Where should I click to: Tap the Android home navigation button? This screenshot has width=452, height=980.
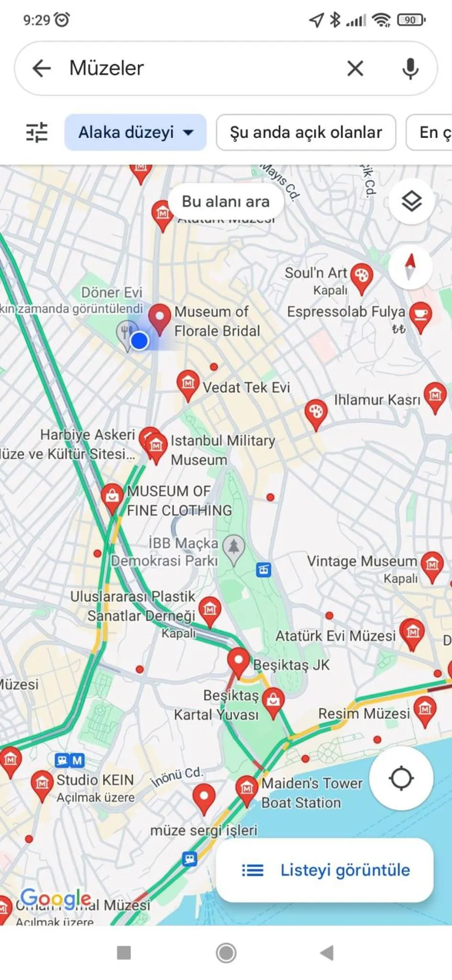[x=226, y=953]
